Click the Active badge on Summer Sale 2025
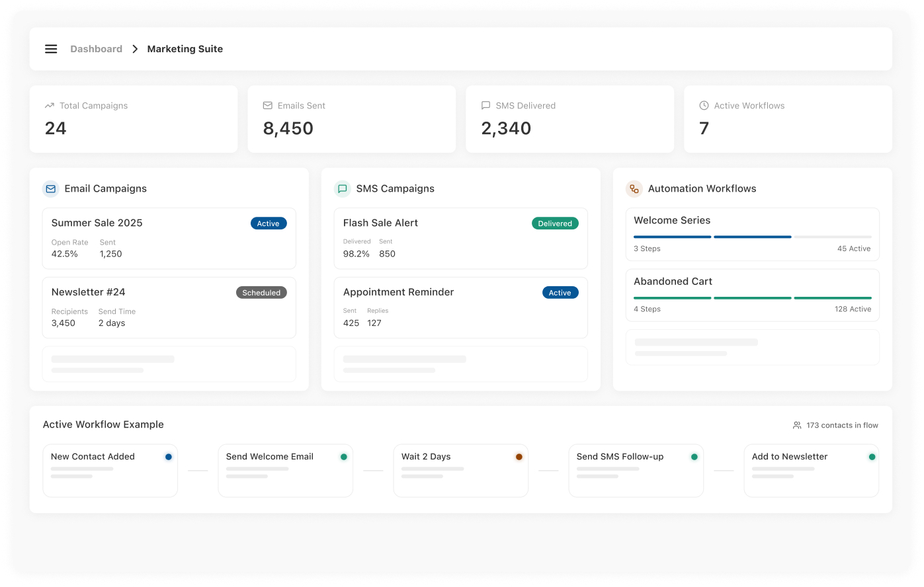 click(x=269, y=223)
